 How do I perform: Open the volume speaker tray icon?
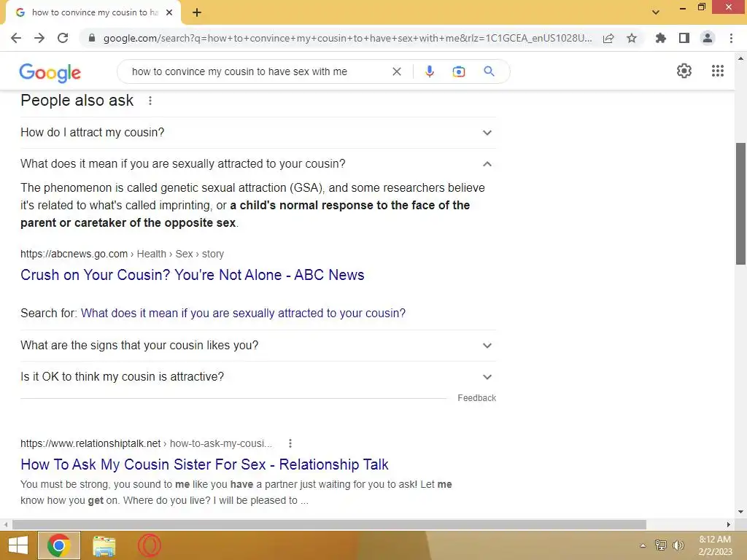(678, 545)
